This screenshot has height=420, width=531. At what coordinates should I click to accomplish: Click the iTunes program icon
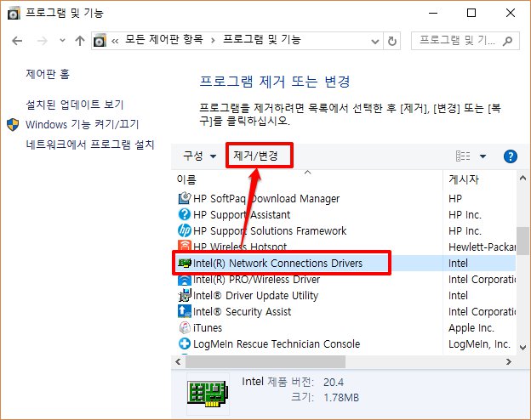[185, 327]
